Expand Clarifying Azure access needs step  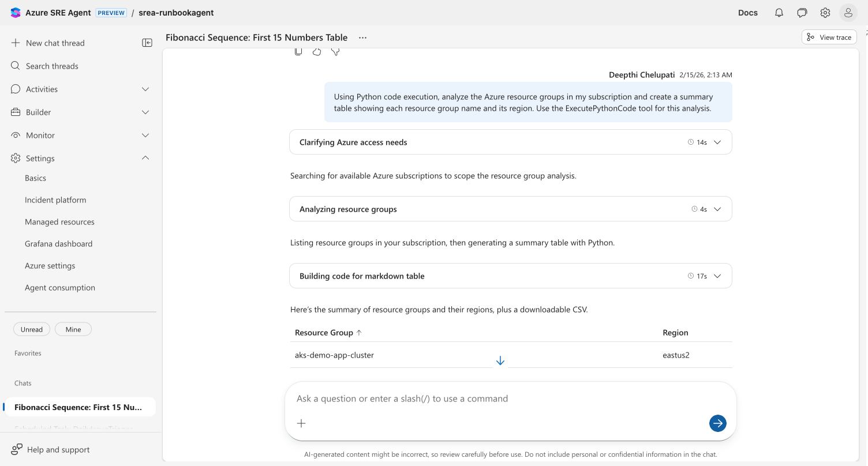510,142
